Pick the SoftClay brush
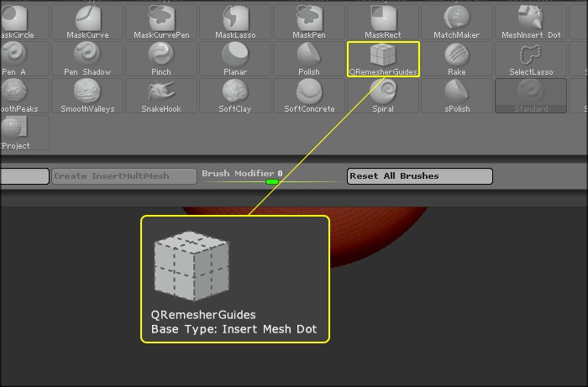Image resolution: width=588 pixels, height=387 pixels. point(235,96)
